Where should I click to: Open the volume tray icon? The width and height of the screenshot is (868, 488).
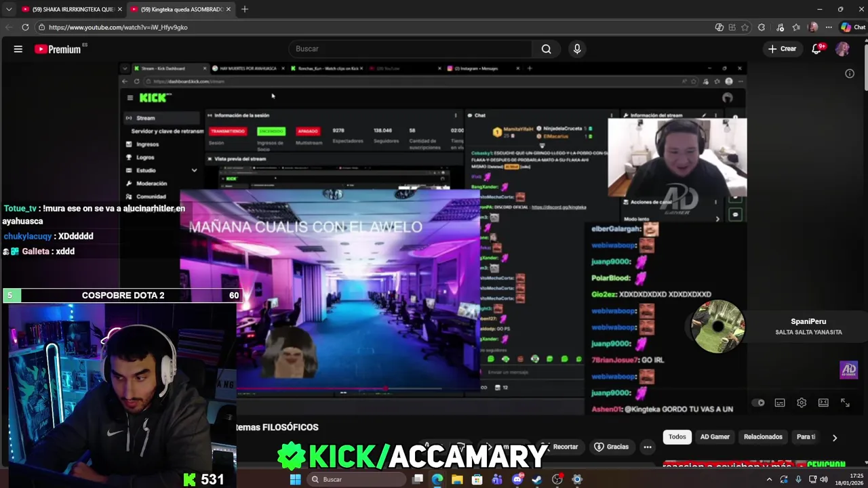point(824,479)
